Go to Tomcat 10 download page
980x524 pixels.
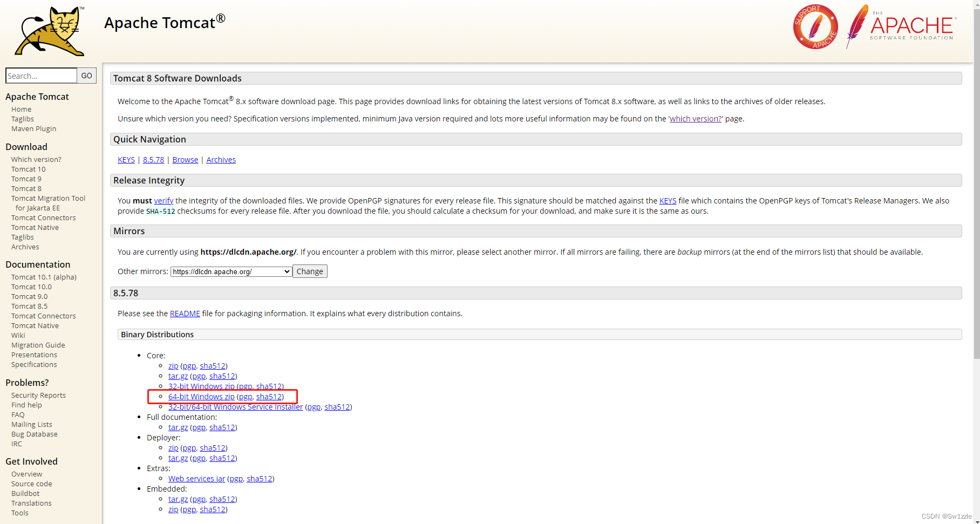[29, 169]
